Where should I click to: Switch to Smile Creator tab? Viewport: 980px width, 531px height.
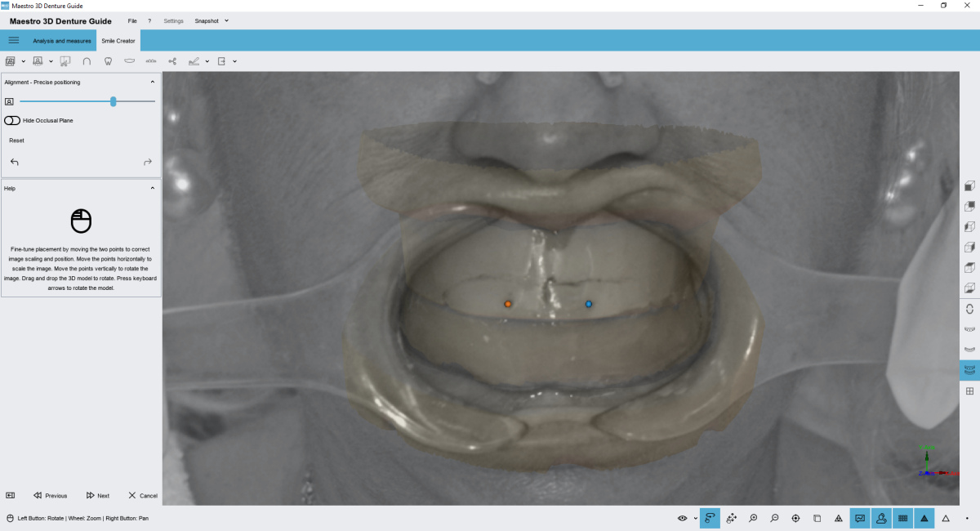coord(118,40)
